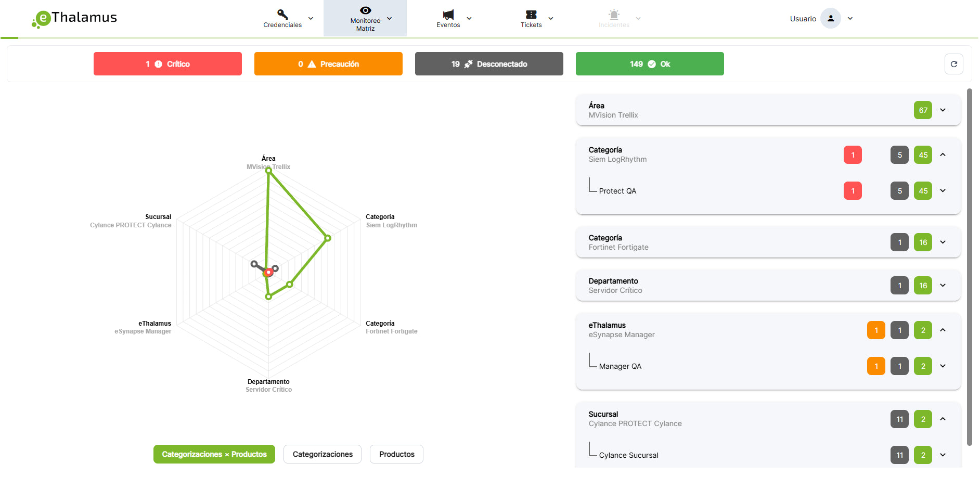Expand the Manager QA row
Viewport: 980px width, 489px height.
tap(943, 366)
